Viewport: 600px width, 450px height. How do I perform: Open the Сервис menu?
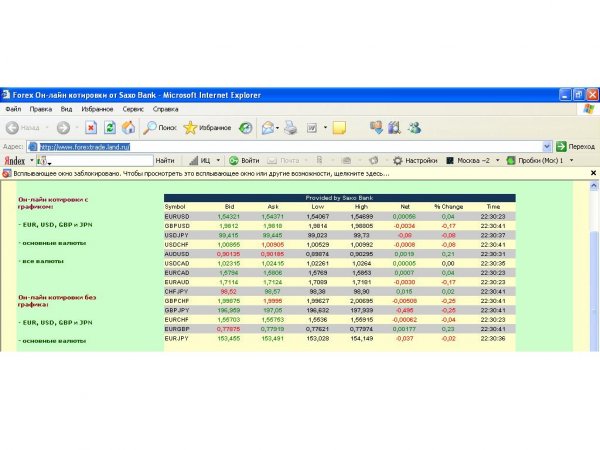[x=133, y=109]
